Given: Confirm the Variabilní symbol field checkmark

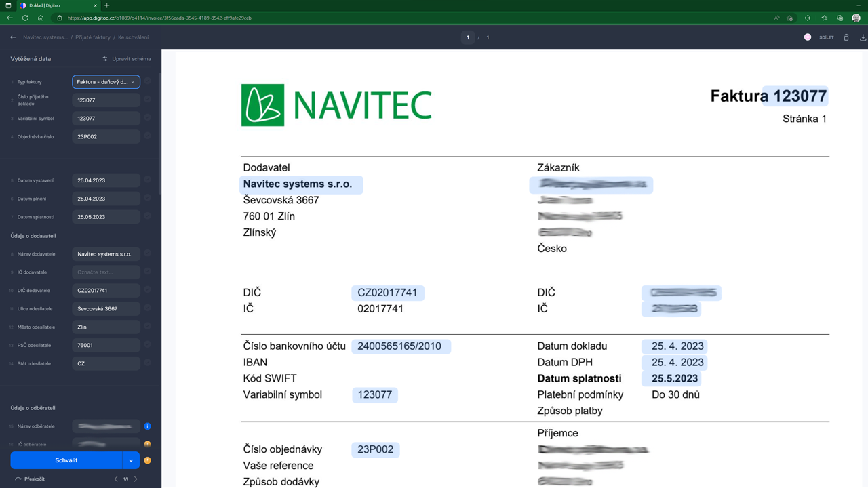Looking at the screenshot, I should [x=147, y=118].
